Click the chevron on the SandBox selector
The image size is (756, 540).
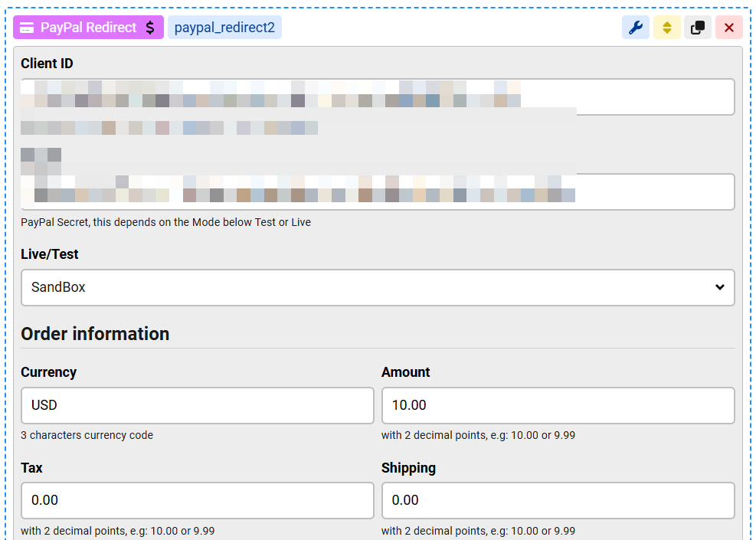tap(719, 287)
